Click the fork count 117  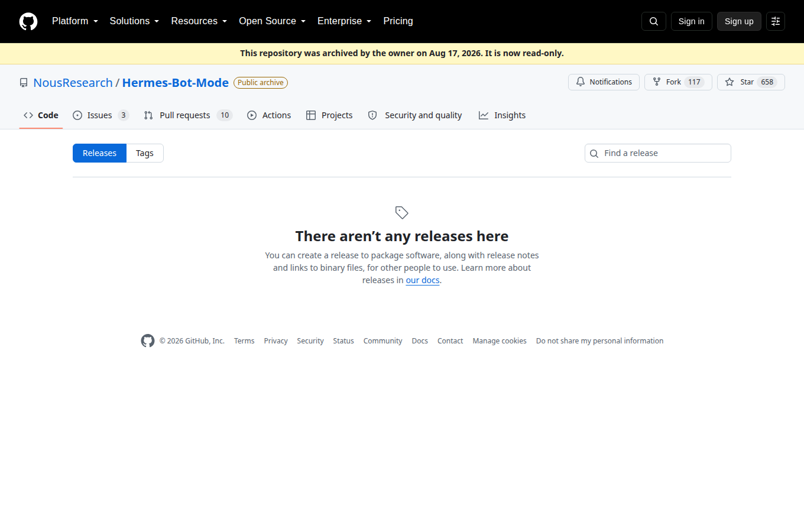pos(694,82)
